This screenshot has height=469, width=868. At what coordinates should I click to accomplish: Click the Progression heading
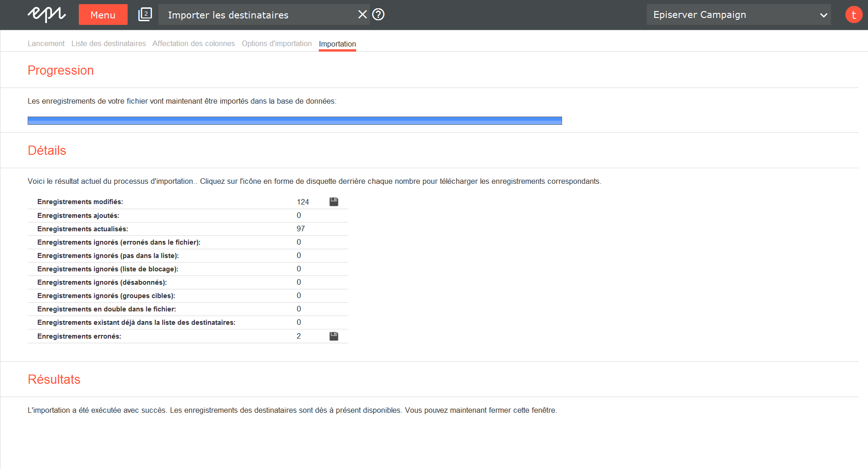pyautogui.click(x=61, y=70)
